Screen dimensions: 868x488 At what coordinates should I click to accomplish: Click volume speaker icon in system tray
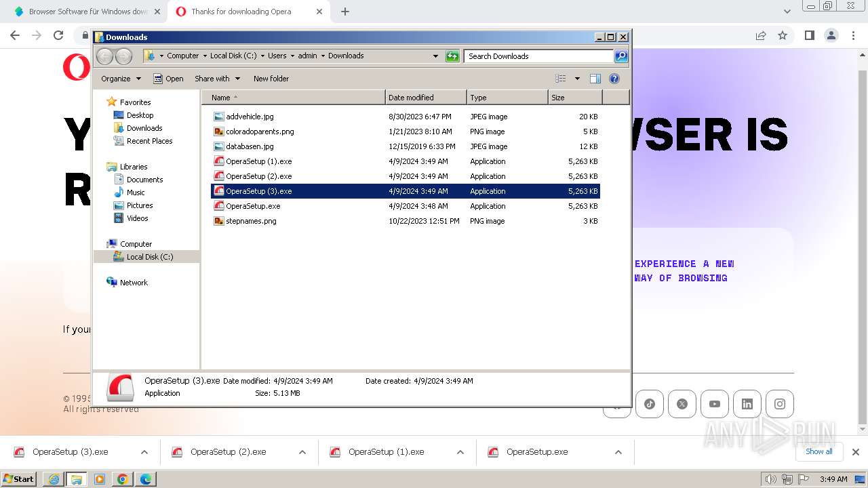pyautogui.click(x=770, y=479)
